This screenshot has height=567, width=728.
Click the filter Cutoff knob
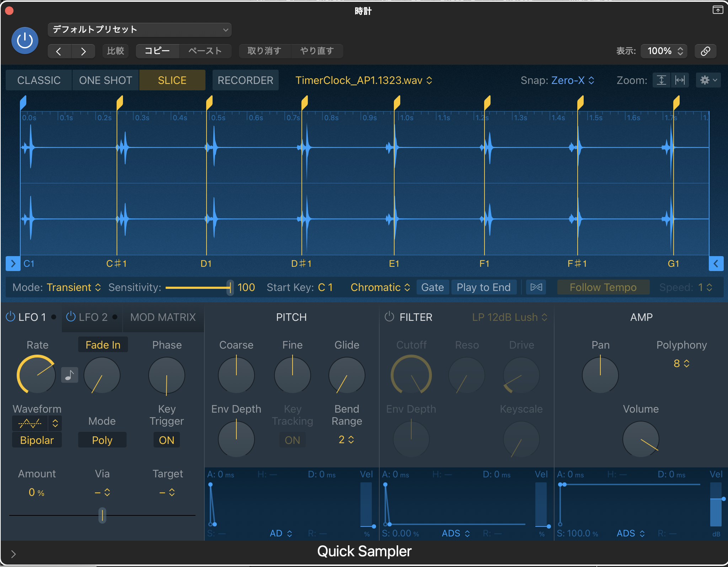[x=411, y=375]
